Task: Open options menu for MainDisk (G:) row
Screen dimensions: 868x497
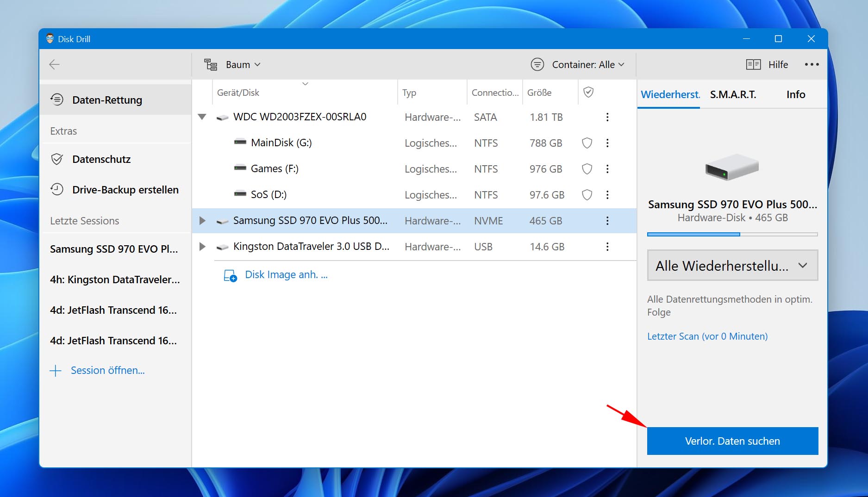Action: [607, 143]
